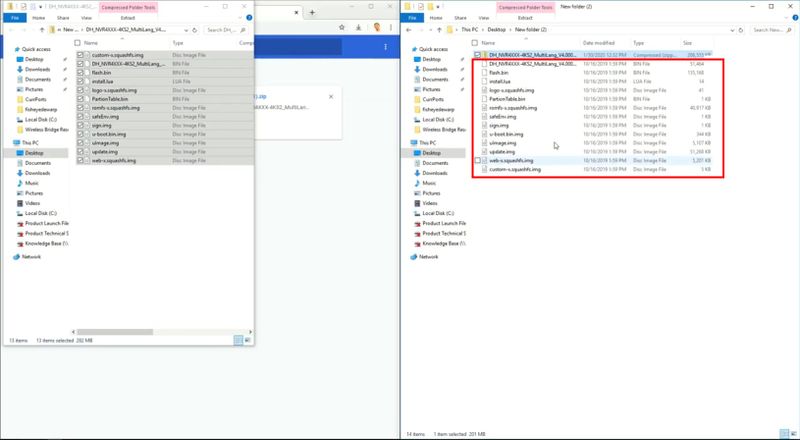This screenshot has height=440, width=800.
Task: Expand breadcrumb arrow after This PC
Action: (x=483, y=30)
